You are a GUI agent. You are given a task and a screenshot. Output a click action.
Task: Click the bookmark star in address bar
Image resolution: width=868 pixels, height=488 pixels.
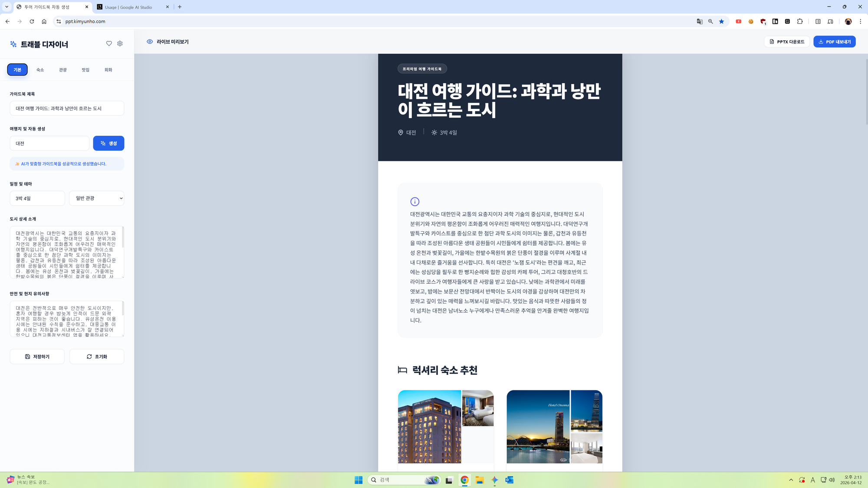(721, 21)
